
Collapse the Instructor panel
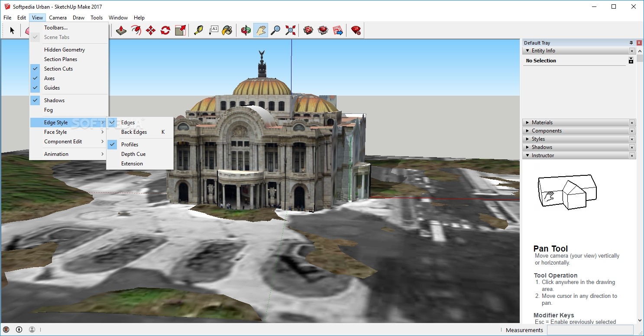[527, 155]
